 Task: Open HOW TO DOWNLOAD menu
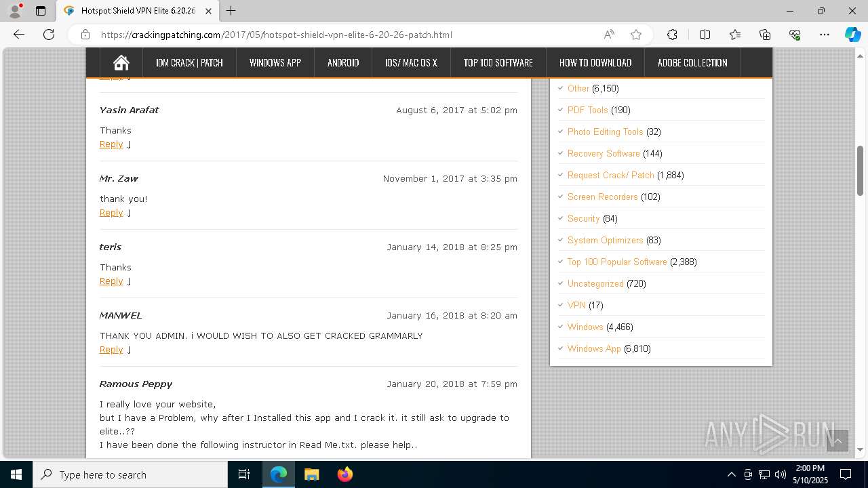point(595,63)
